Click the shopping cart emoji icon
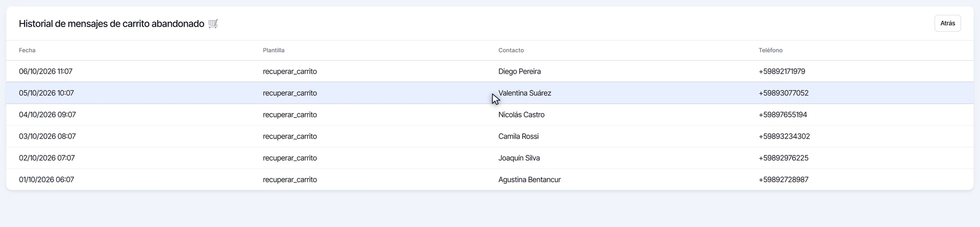Screen dimensions: 980x227 pyautogui.click(x=213, y=24)
